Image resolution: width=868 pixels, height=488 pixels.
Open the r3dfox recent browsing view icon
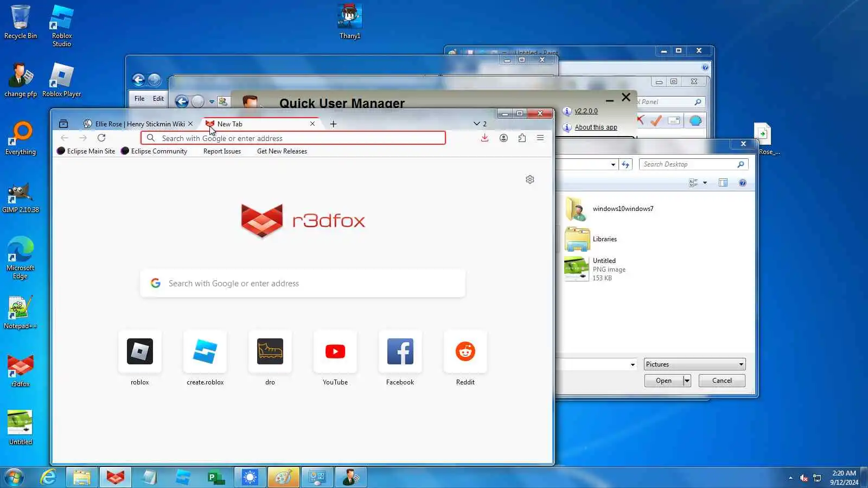point(63,124)
